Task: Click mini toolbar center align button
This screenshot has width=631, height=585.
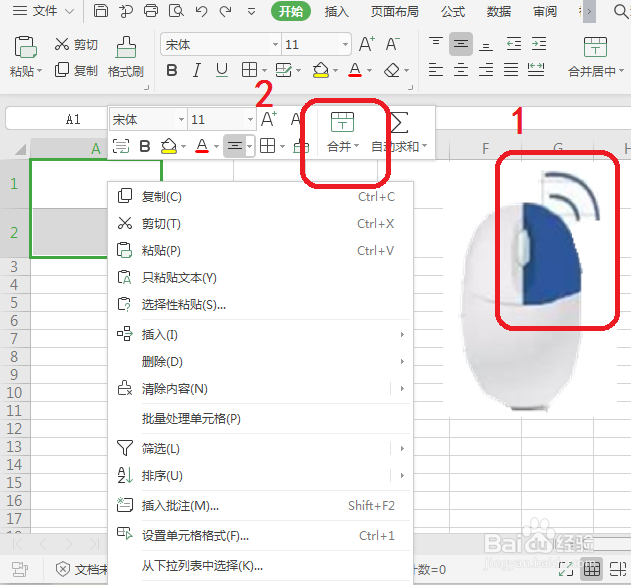Action: pyautogui.click(x=235, y=146)
